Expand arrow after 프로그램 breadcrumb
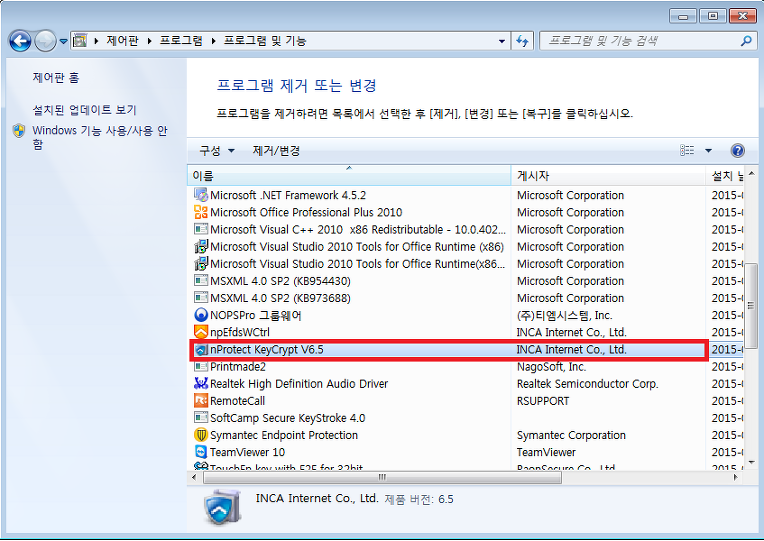 click(x=213, y=41)
